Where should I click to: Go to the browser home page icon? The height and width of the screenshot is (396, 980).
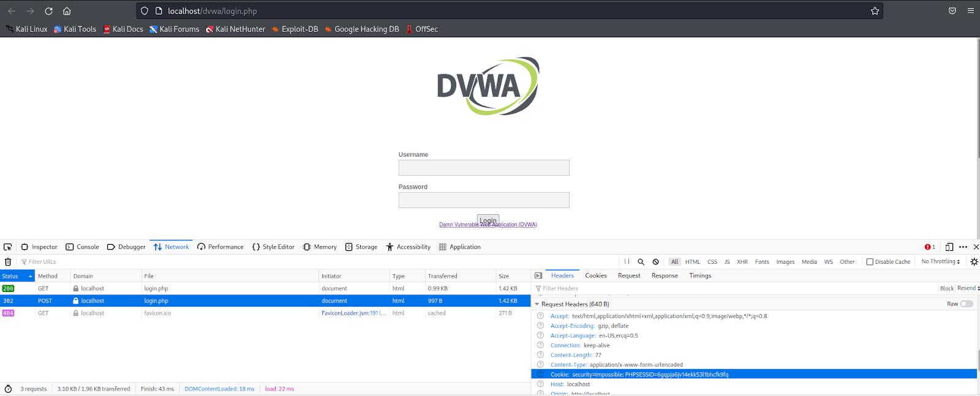(67, 11)
